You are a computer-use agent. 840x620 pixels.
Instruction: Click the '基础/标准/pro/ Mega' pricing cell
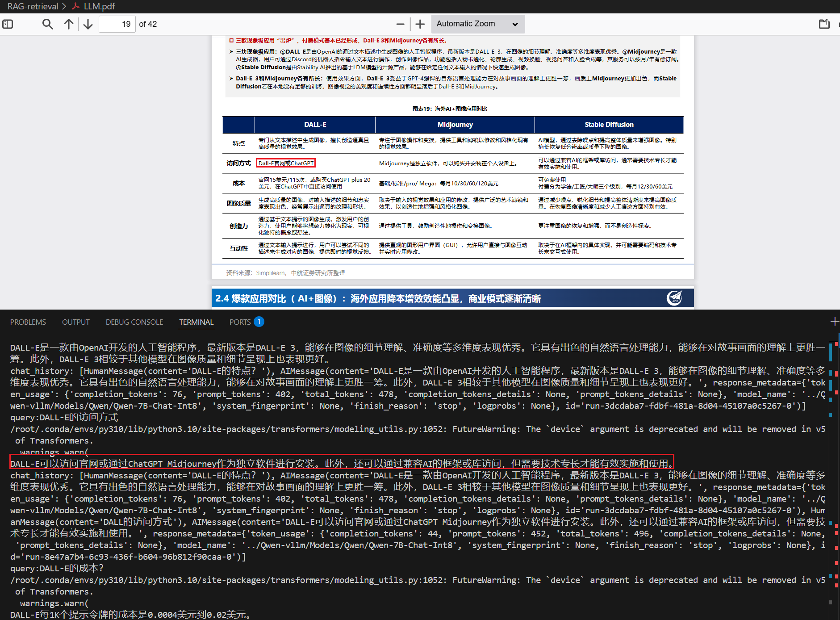click(x=439, y=184)
